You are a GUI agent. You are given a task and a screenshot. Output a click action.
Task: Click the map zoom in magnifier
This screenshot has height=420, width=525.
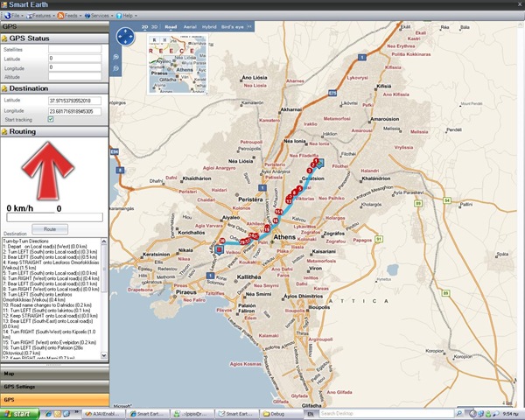(x=115, y=57)
